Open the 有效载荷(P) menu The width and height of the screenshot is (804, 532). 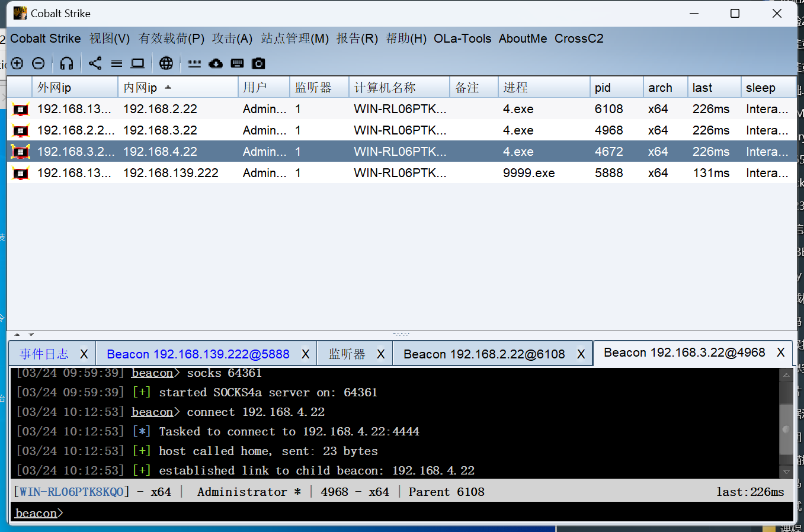[171, 39]
